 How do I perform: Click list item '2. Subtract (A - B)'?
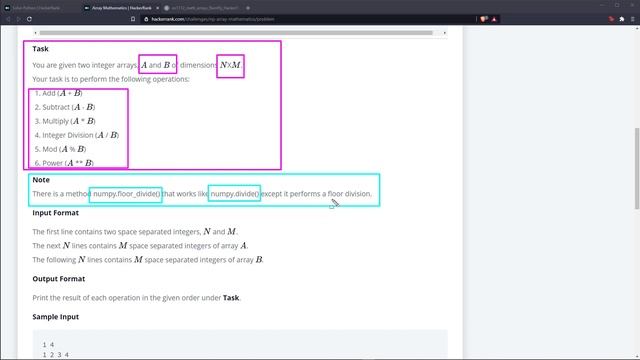click(x=65, y=107)
